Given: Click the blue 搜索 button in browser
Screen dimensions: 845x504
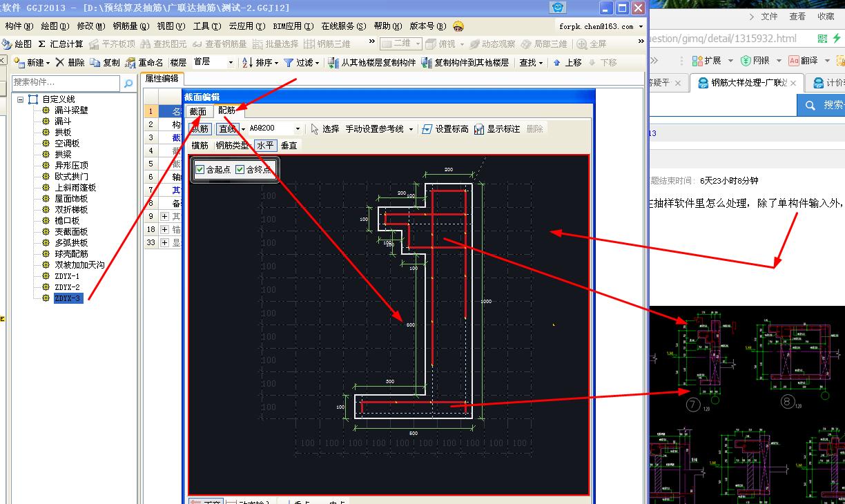Looking at the screenshot, I should pos(822,105).
